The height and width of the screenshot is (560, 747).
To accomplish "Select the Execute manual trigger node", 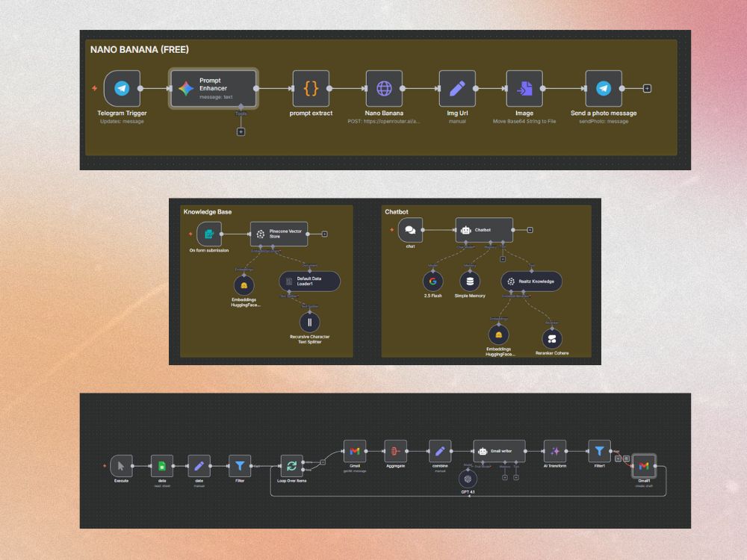I will click(x=121, y=466).
